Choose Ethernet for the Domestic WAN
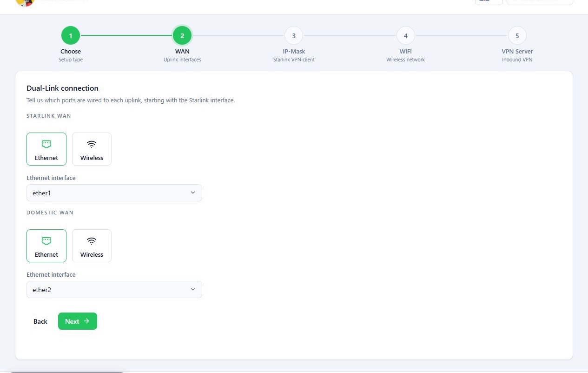 click(x=46, y=246)
